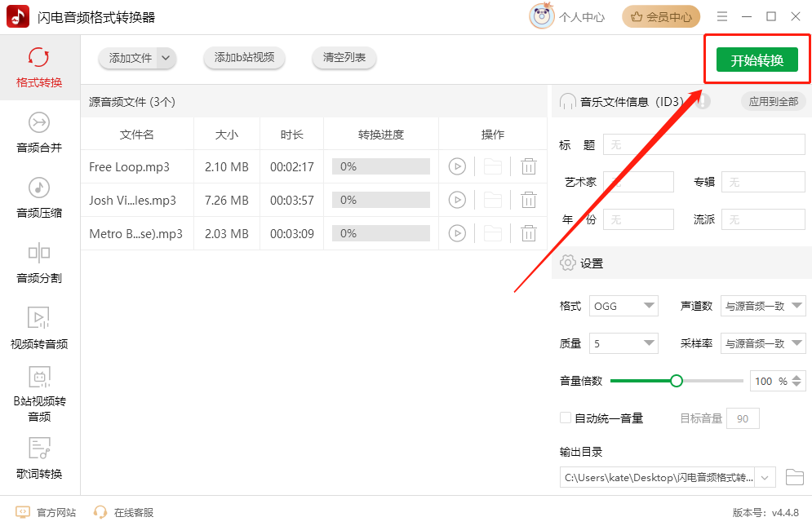The width and height of the screenshot is (812, 526).
Task: Open the 音频合并 audio merge tool
Action: (x=39, y=133)
